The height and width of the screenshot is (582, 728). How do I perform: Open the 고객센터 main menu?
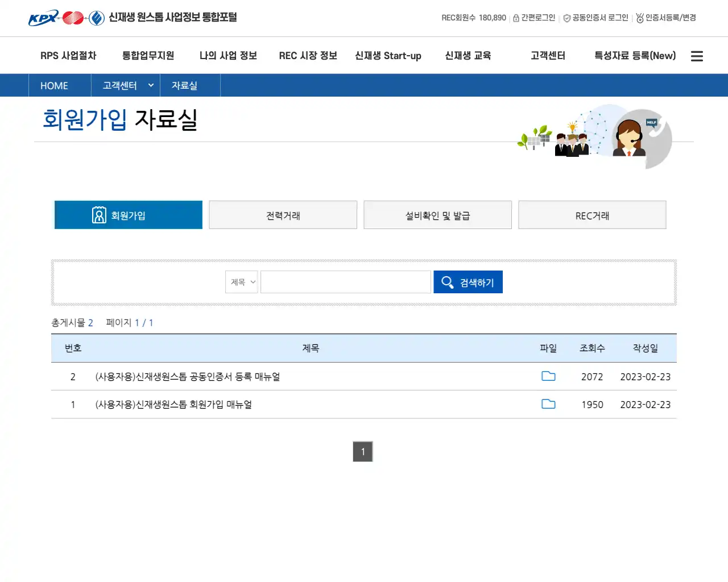pyautogui.click(x=548, y=56)
